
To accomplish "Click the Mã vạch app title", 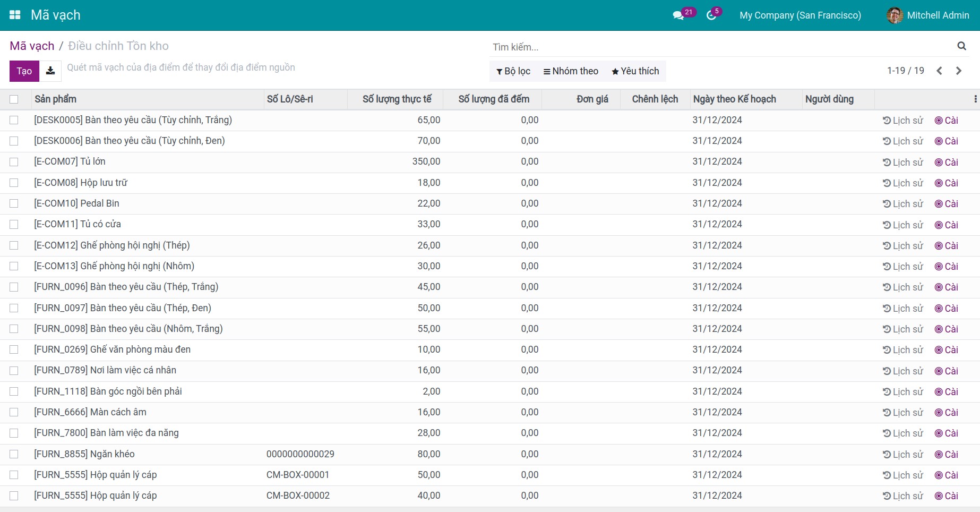I will coord(56,15).
